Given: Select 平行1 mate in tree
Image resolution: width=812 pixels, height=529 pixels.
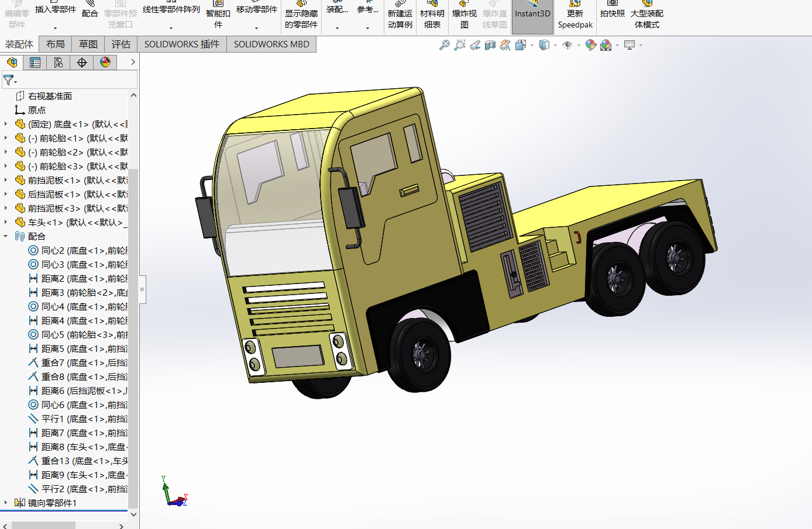Looking at the screenshot, I should pyautogui.click(x=78, y=419).
